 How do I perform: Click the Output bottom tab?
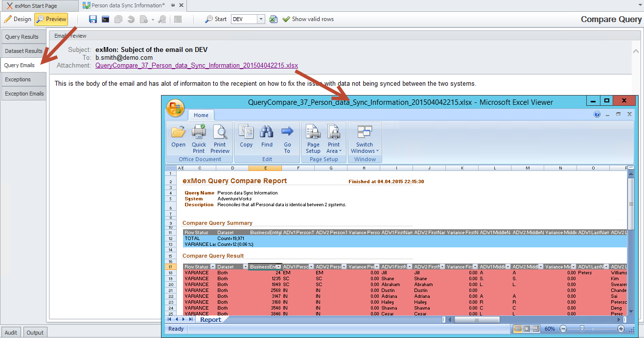click(x=35, y=332)
